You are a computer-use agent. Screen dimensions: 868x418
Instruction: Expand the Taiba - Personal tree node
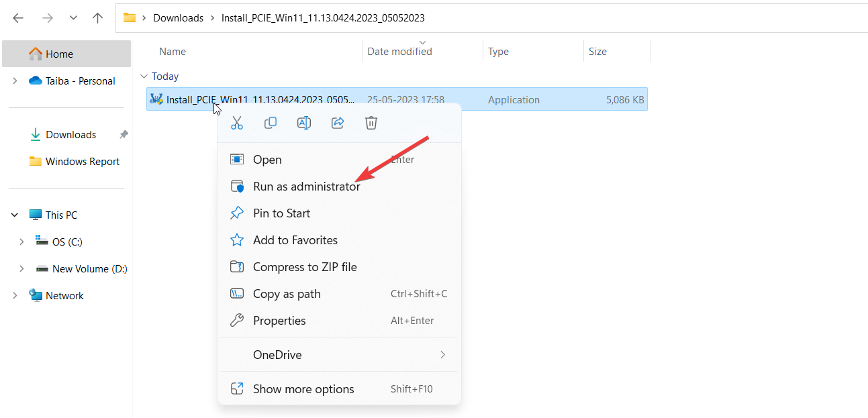[x=15, y=81]
